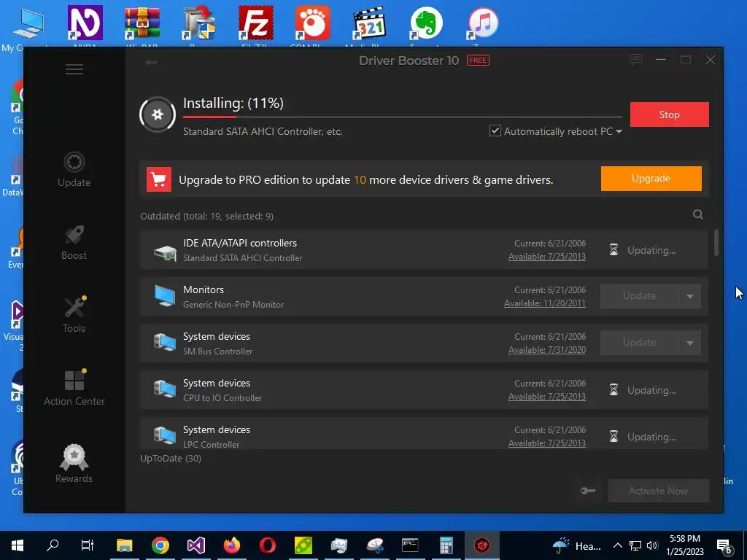Image resolution: width=747 pixels, height=560 pixels.
Task: Open Available: 7/31/2020 link for SM Bus Controller
Action: click(547, 350)
